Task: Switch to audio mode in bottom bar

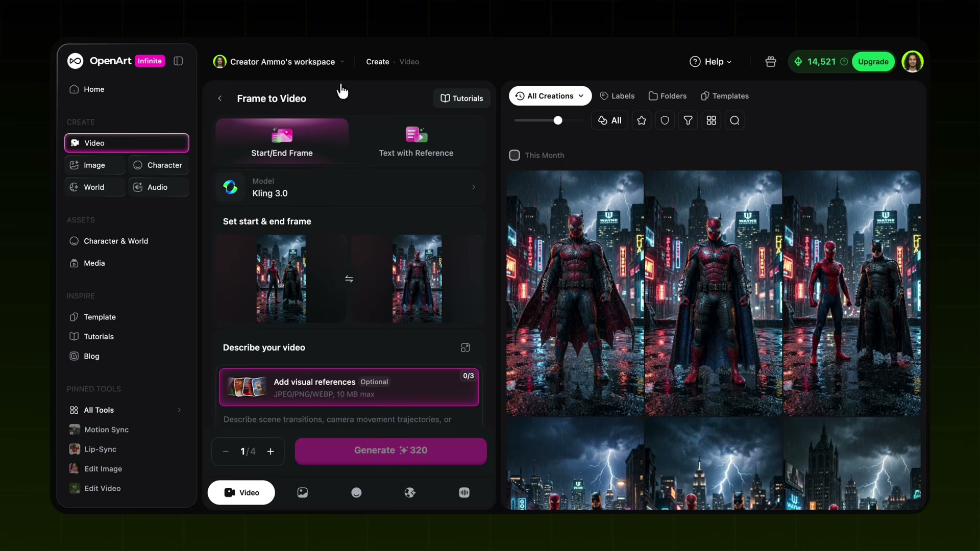Action: [464, 492]
